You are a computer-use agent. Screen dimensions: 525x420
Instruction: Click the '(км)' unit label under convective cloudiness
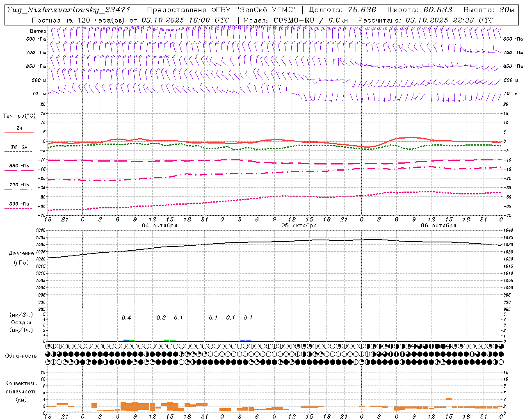21,399
